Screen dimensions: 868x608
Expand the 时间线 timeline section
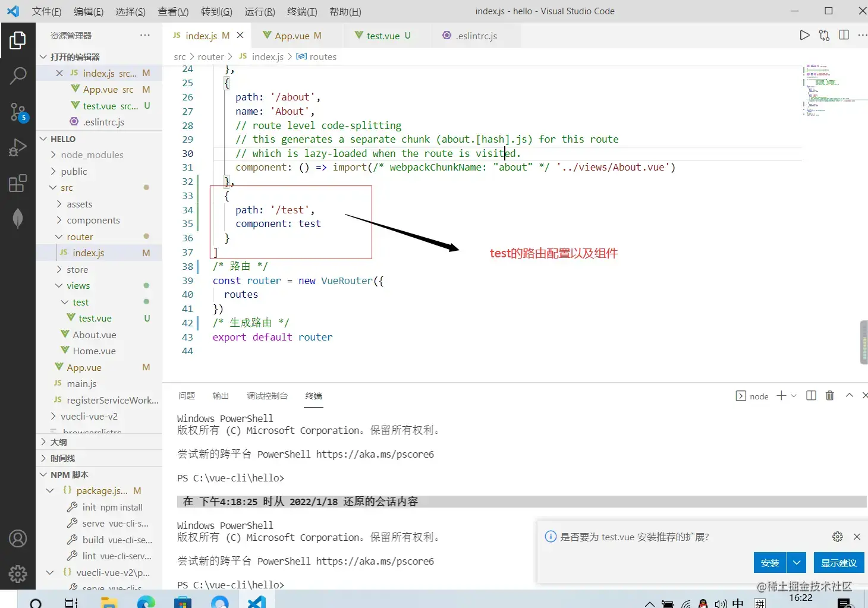tap(99, 458)
